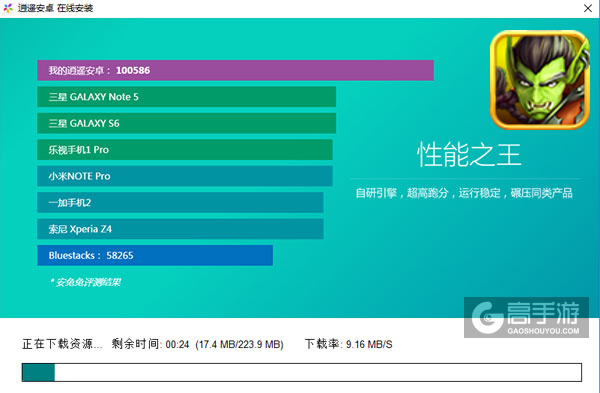Select the 索尼 Xperia Z4 bar
This screenshot has width=600, height=393.
(180, 229)
